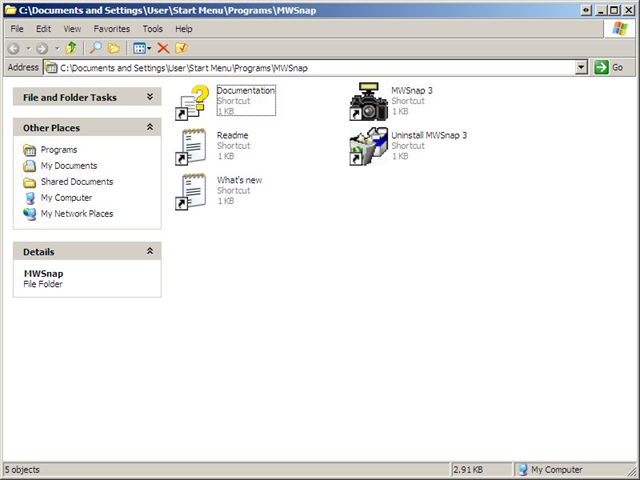This screenshot has height=480, width=640.
Task: Select the Documentation shortcut icon
Action: click(x=192, y=102)
